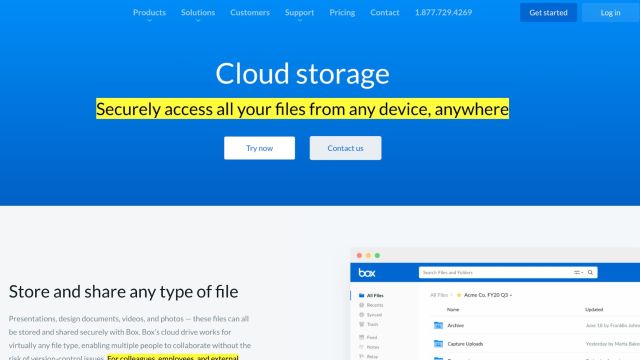640x360 pixels.
Task: Open the Archive folder icon
Action: coord(438,325)
